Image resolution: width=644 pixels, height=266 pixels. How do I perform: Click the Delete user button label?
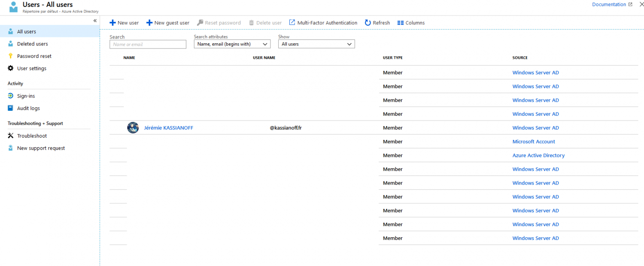269,23
